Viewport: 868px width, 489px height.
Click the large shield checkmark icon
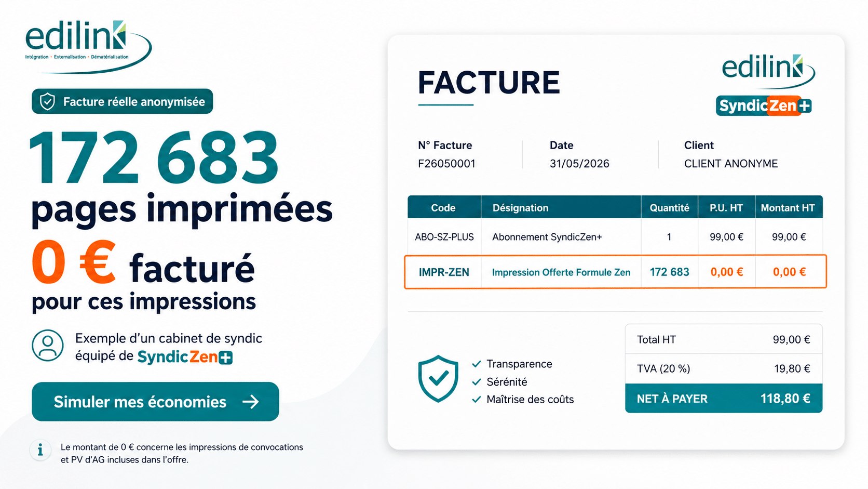pos(438,378)
